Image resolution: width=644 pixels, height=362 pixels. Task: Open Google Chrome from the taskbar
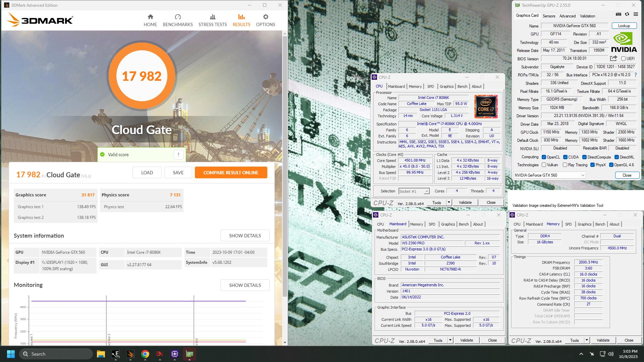(x=145, y=354)
